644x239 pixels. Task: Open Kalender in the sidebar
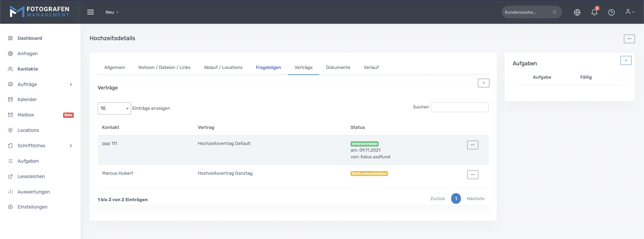pos(27,99)
